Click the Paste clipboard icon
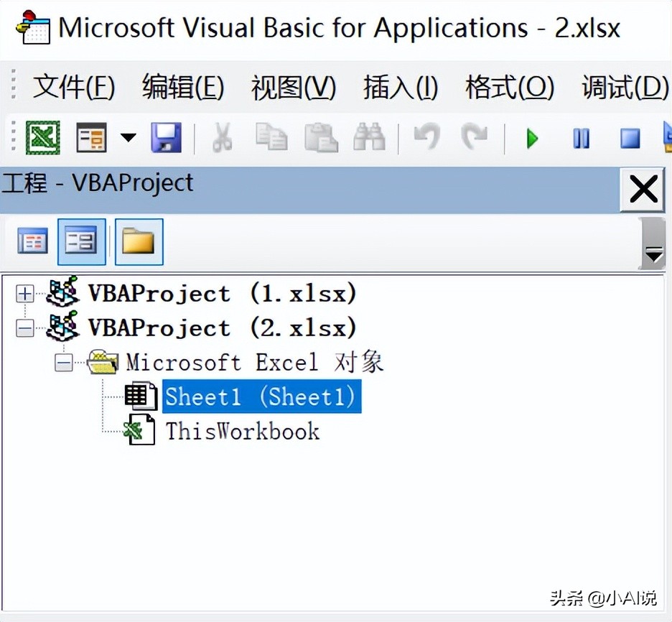The width and height of the screenshot is (672, 622). (x=321, y=138)
